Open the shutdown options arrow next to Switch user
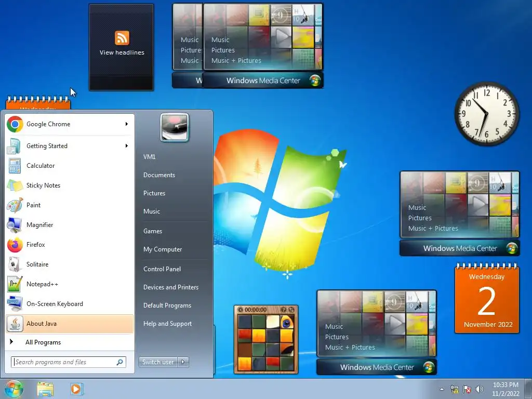This screenshot has width=532, height=399. 183,362
